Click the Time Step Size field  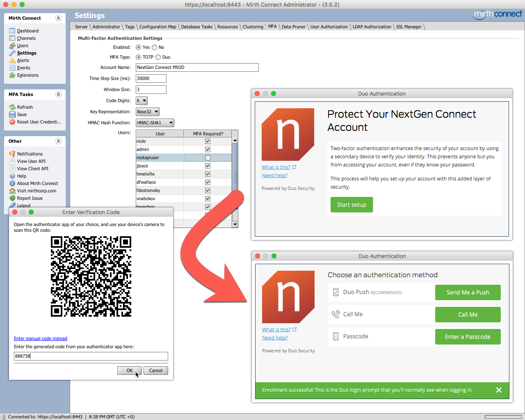[151, 78]
